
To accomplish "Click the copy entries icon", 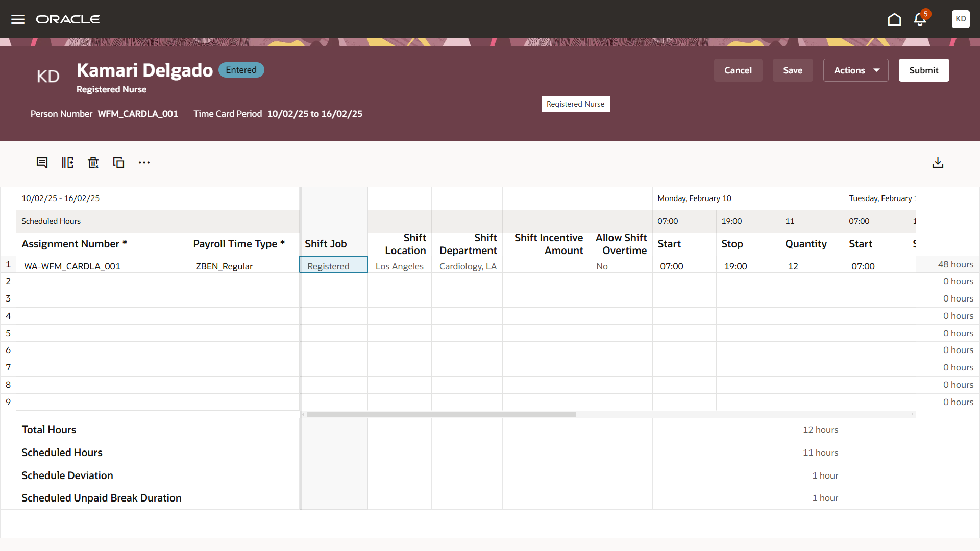I will click(118, 163).
